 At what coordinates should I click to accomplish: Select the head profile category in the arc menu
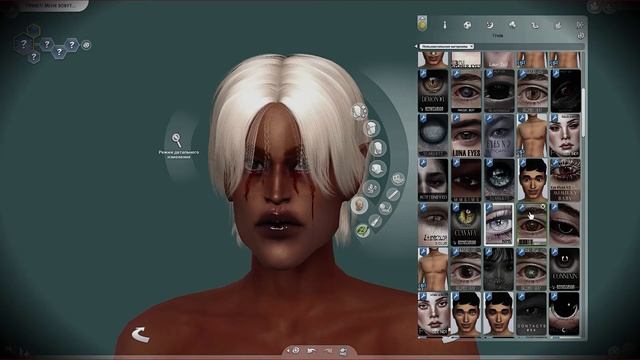pyautogui.click(x=378, y=148)
